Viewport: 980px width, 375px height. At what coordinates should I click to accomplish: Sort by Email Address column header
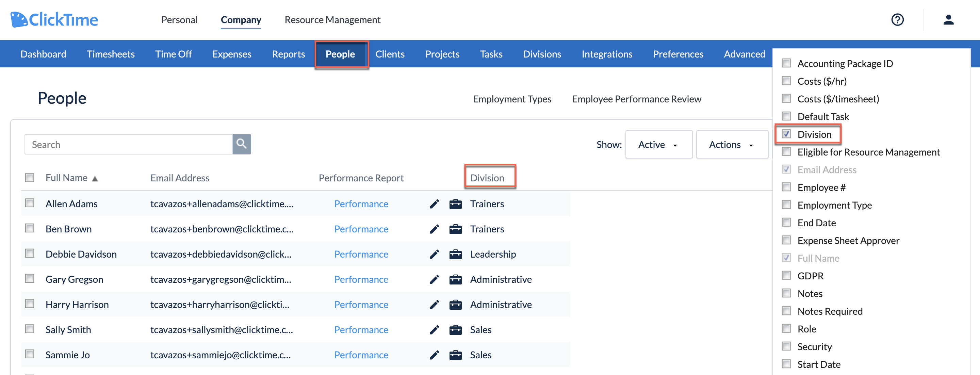180,178
